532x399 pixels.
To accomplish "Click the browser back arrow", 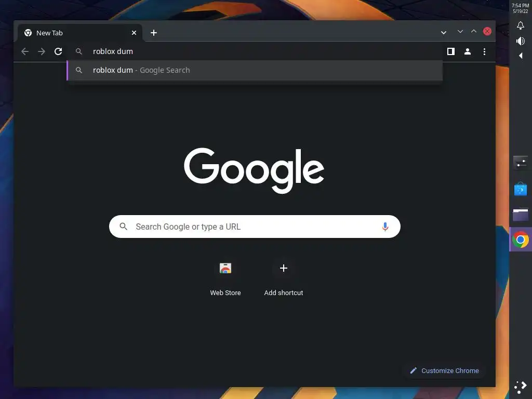I will coord(25,51).
